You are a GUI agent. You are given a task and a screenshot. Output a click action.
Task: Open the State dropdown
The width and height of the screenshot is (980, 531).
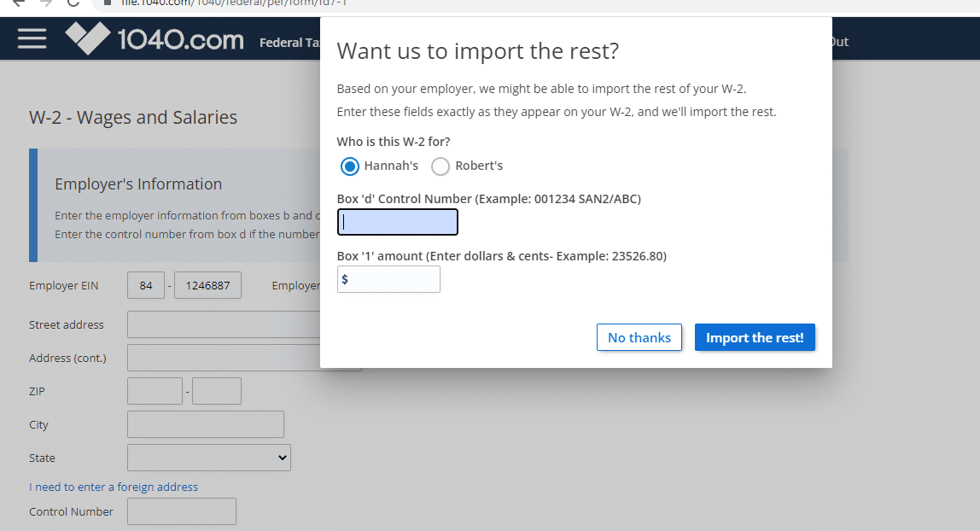[209, 458]
